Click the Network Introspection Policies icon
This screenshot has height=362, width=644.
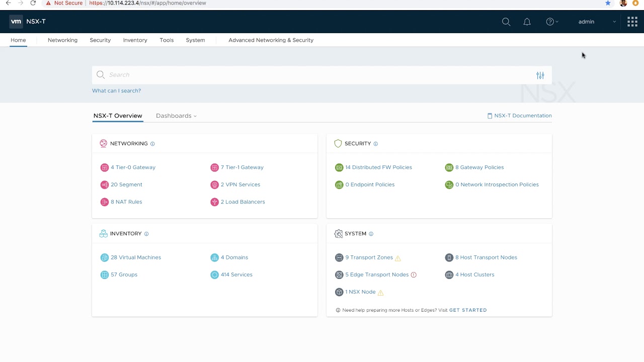(449, 185)
